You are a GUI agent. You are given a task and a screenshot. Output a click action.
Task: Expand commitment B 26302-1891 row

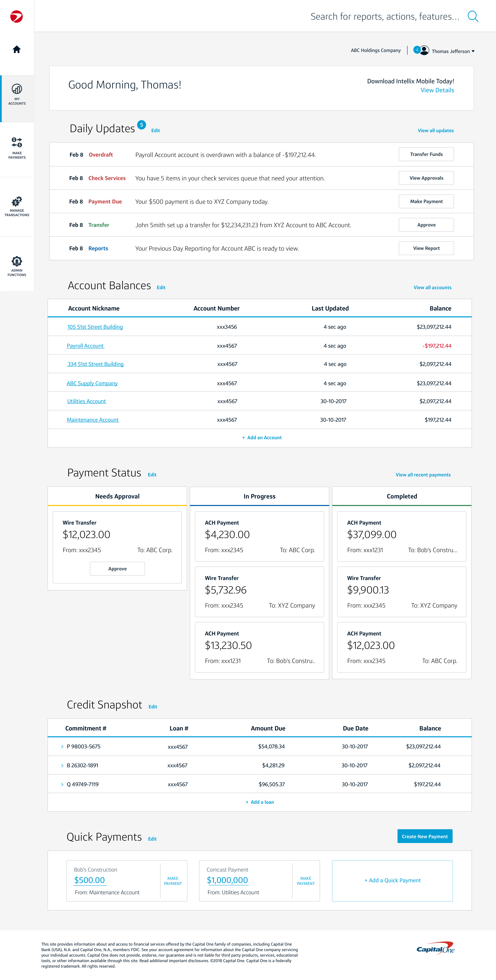(x=62, y=765)
